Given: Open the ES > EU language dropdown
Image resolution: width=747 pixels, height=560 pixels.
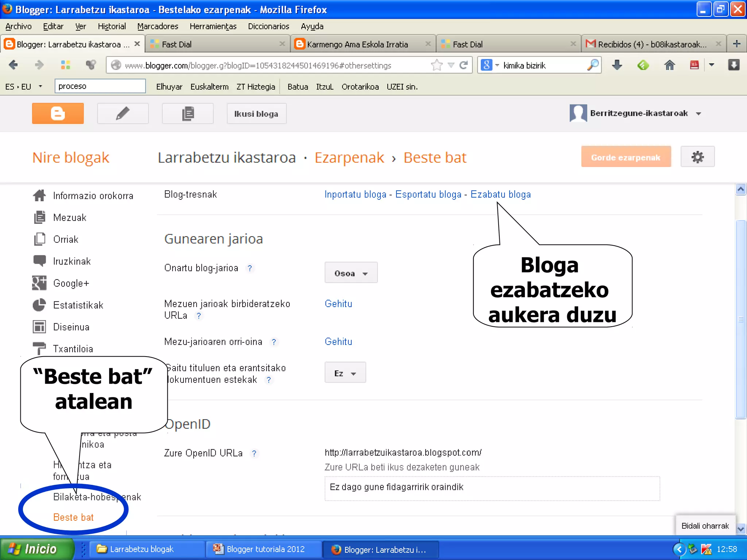Looking at the screenshot, I should click(40, 86).
